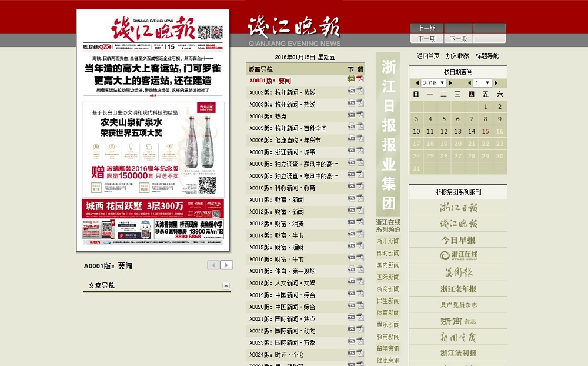The width and height of the screenshot is (588, 366).
Task: Open 浙商杂志 link
Action: 458,321
